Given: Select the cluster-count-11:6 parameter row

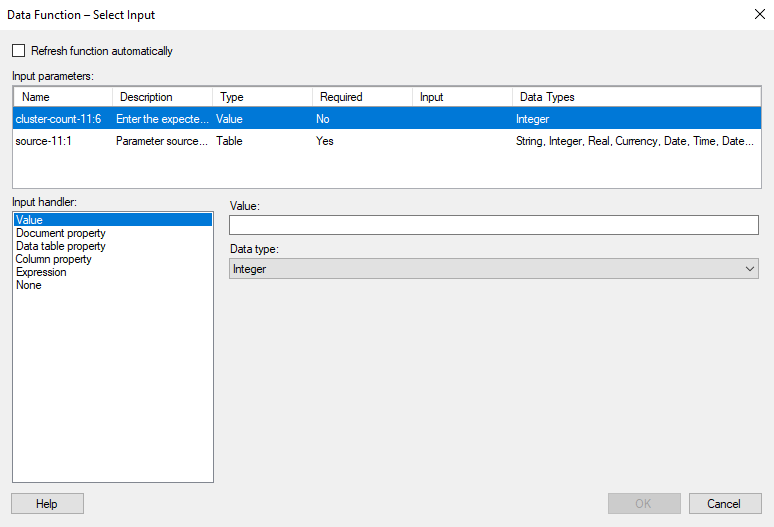Looking at the screenshot, I should [x=387, y=119].
